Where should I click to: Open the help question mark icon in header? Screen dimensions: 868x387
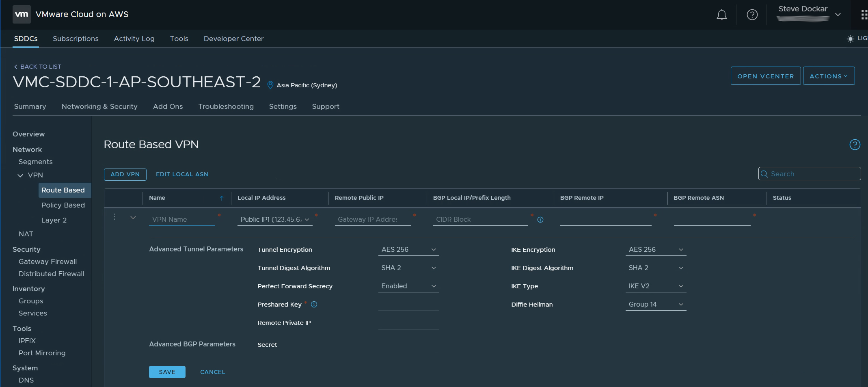(752, 15)
